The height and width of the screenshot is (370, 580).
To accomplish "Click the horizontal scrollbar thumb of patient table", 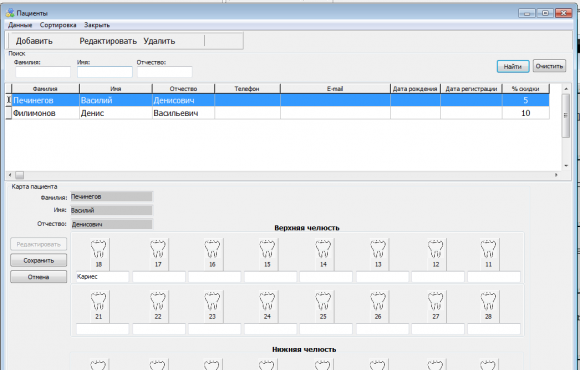I will (20, 175).
